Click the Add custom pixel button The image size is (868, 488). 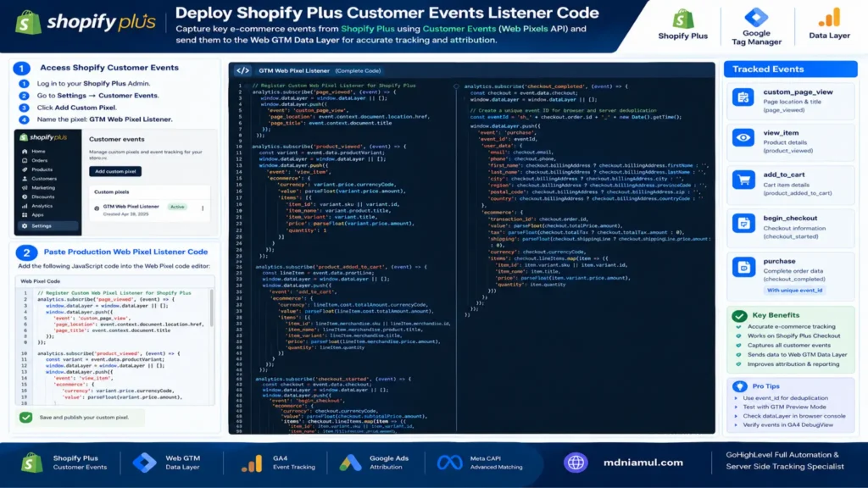point(115,171)
